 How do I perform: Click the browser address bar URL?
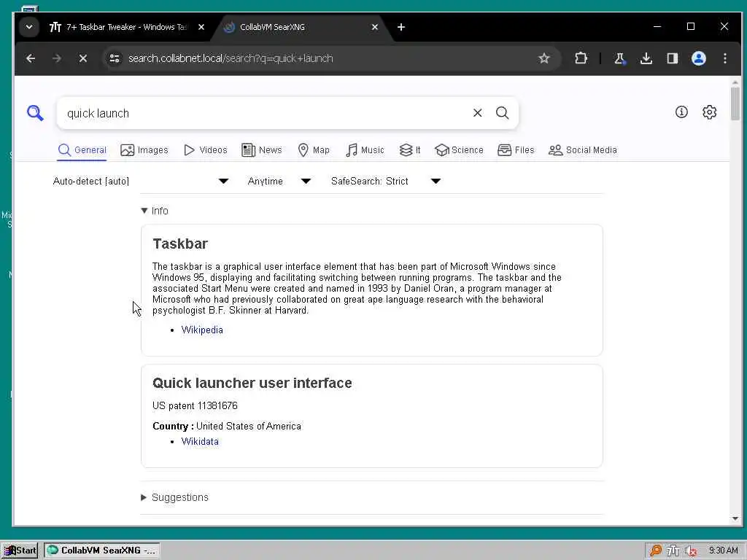(x=231, y=58)
